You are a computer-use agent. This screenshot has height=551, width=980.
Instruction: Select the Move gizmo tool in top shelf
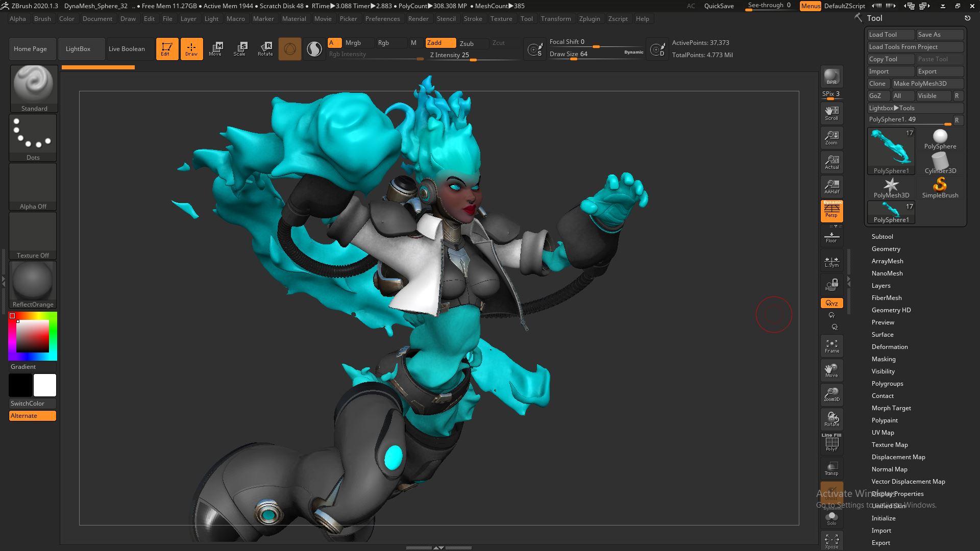[x=215, y=49]
